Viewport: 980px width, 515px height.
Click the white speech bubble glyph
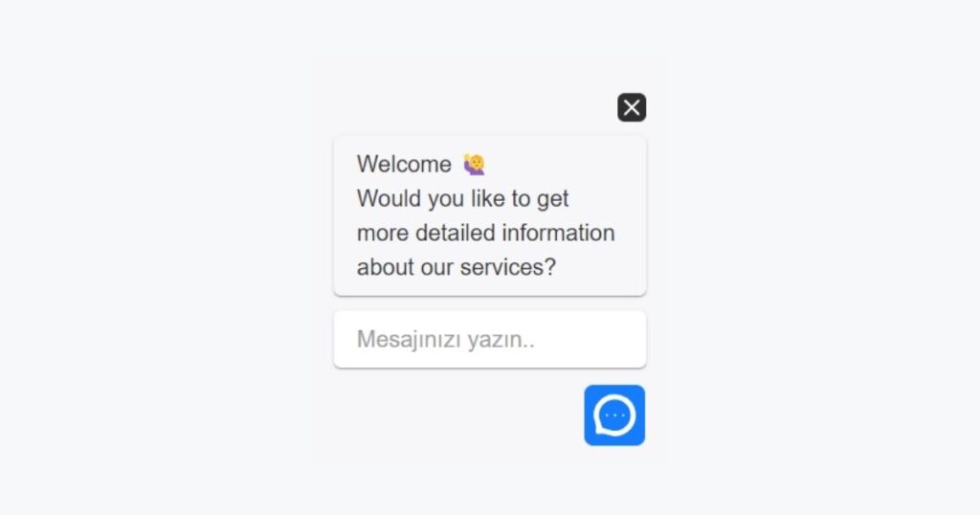pos(614,415)
